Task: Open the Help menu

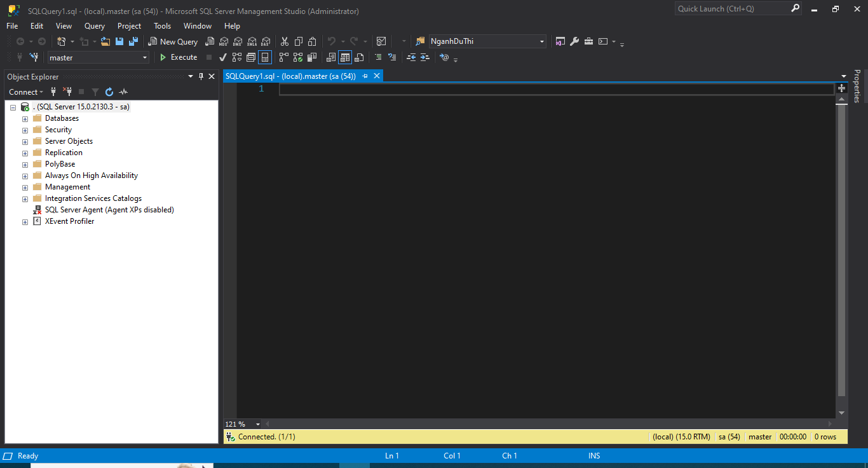Action: coord(232,26)
